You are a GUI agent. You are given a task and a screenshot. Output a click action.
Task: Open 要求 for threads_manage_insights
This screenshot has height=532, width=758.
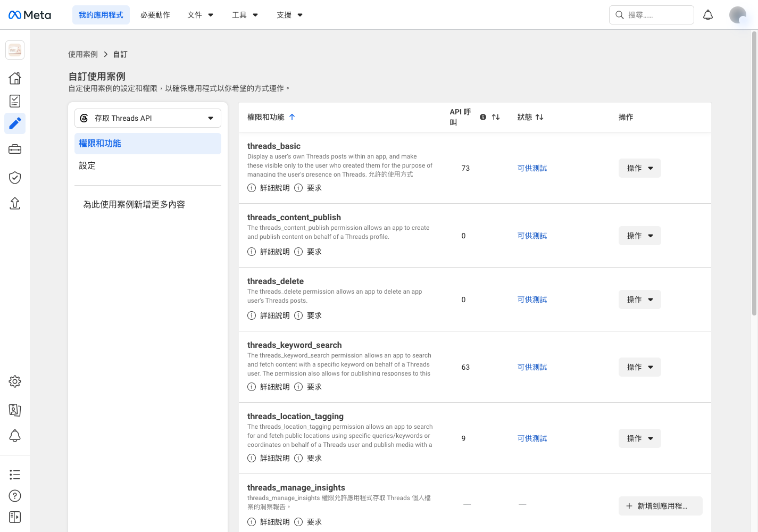coord(314,522)
